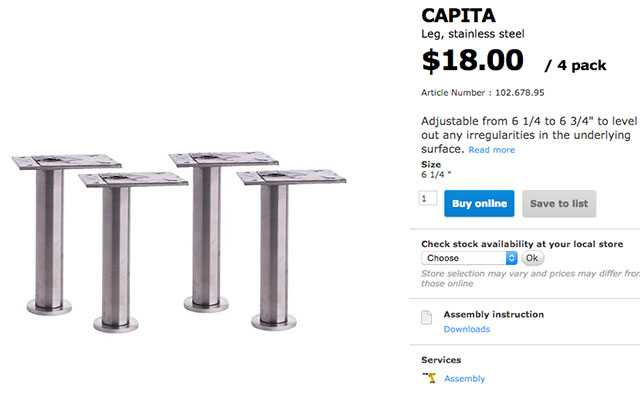The height and width of the screenshot is (400, 640).
Task: Click the assembly instruction document icon
Action: (427, 317)
